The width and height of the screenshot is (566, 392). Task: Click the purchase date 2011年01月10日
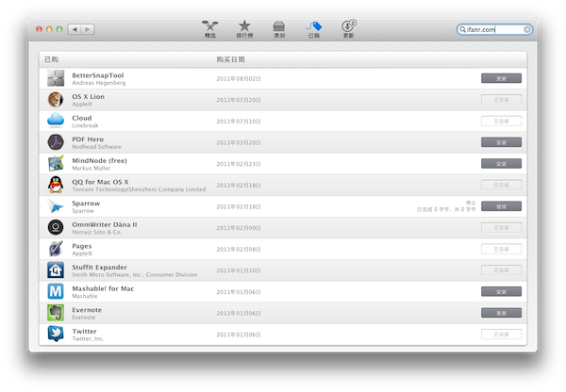239,270
